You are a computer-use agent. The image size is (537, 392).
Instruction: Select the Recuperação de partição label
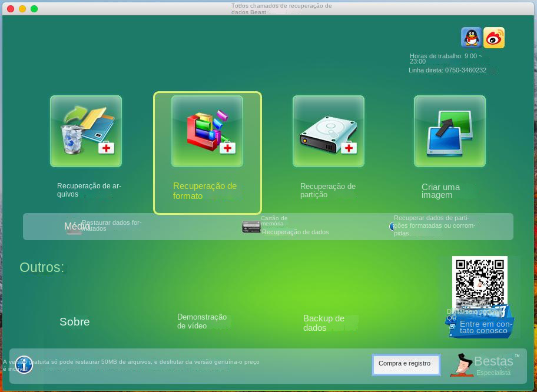point(328,190)
